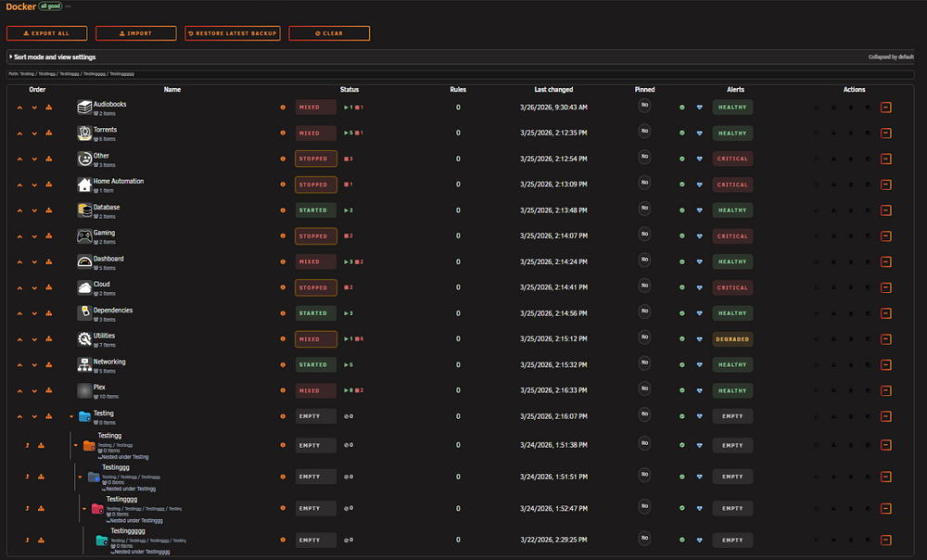Click the Plex folder icon

84,390
